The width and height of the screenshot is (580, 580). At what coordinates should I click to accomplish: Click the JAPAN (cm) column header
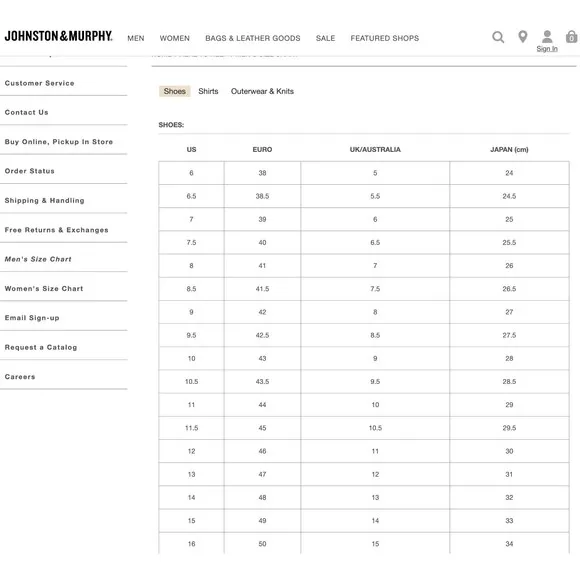(509, 149)
